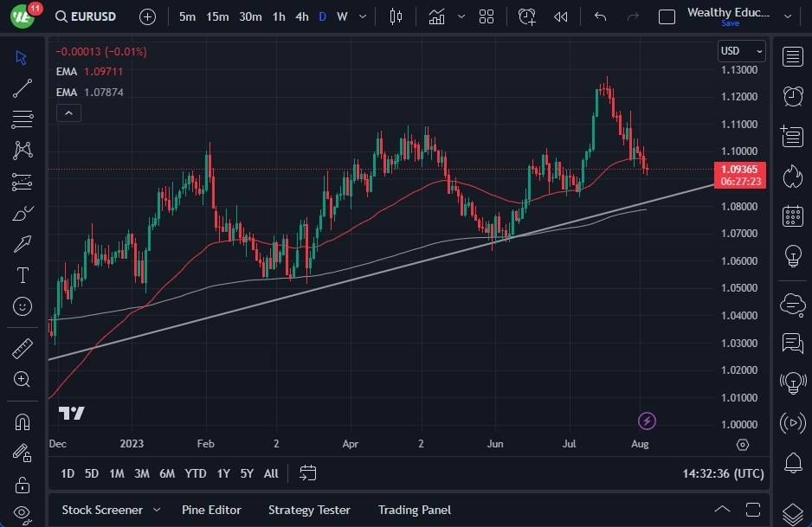Open the Indicators menu
812x527 pixels.
[x=437, y=16]
